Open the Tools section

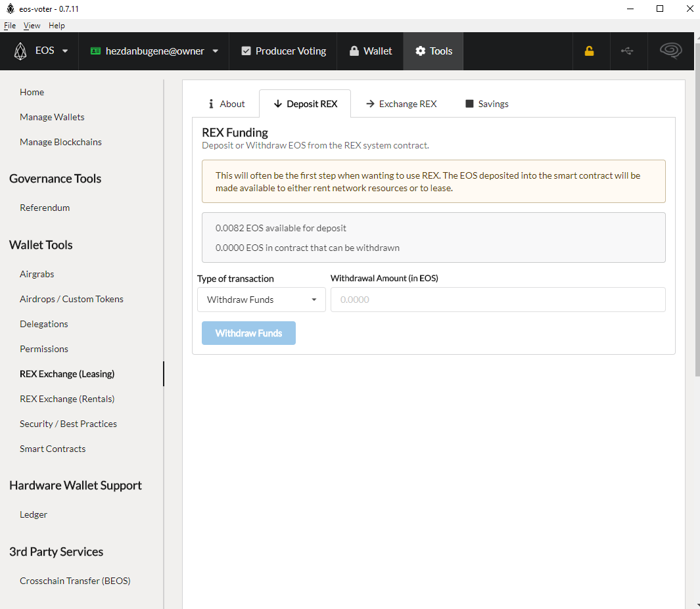tap(433, 51)
